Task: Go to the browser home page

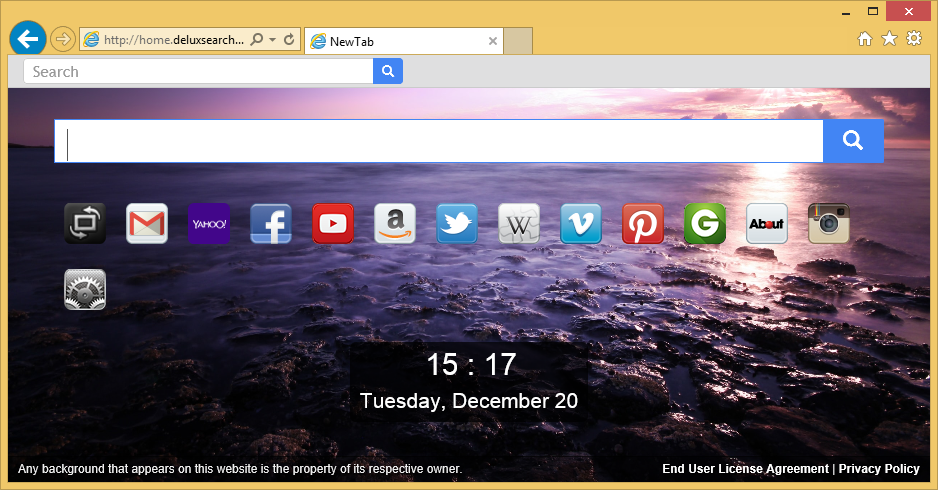Action: pos(865,39)
